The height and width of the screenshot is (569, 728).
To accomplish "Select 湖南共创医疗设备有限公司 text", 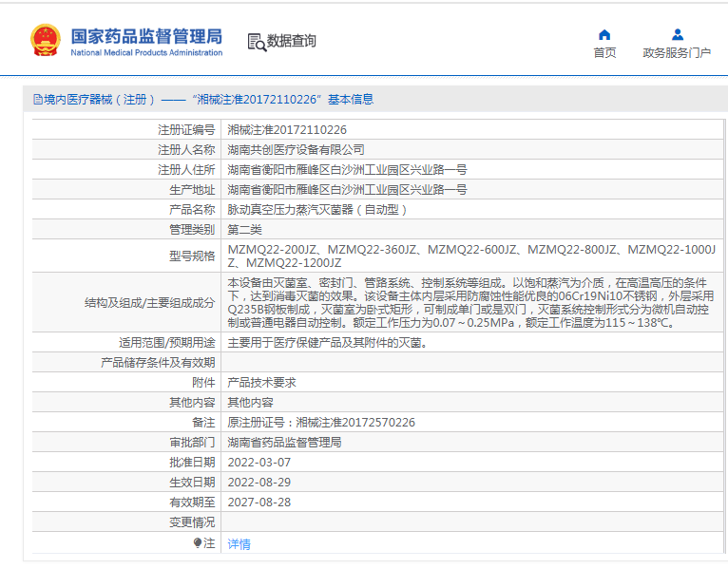I will [296, 149].
